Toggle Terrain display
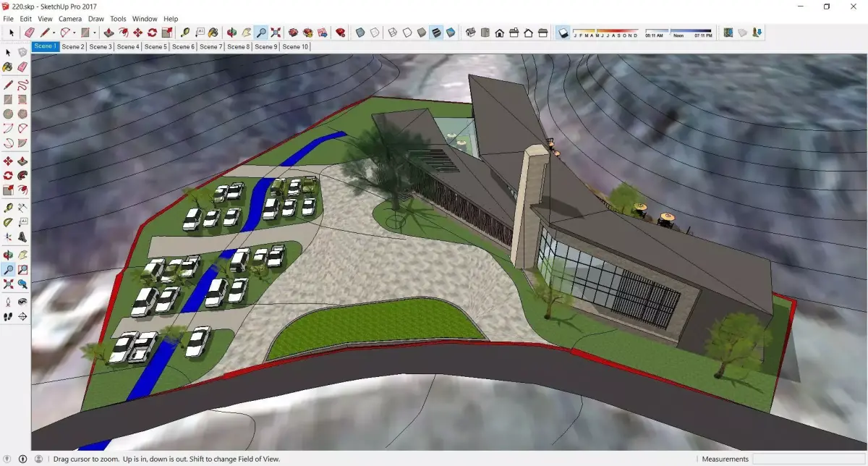Image resolution: width=868 pixels, height=466 pixels. tap(742, 33)
